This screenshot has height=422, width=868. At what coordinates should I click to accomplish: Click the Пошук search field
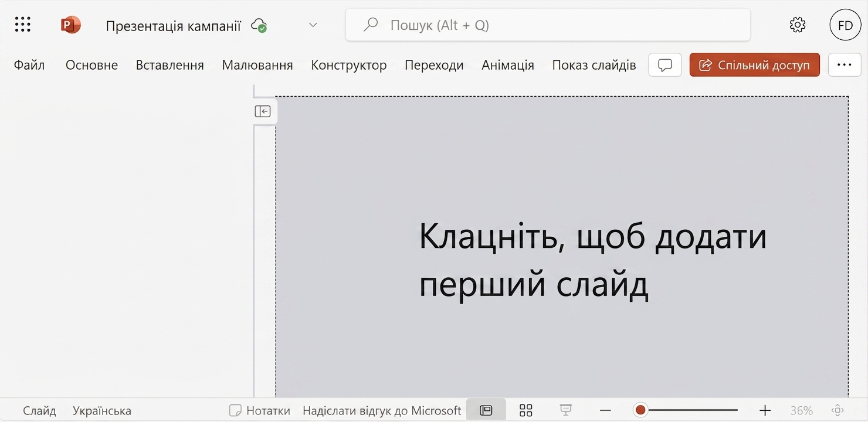548,25
